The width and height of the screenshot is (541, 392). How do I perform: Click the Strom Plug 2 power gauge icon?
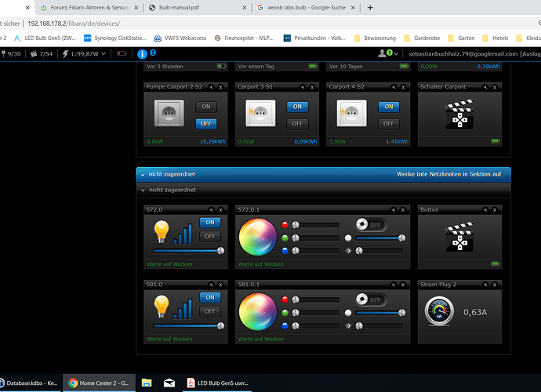pyautogui.click(x=439, y=311)
